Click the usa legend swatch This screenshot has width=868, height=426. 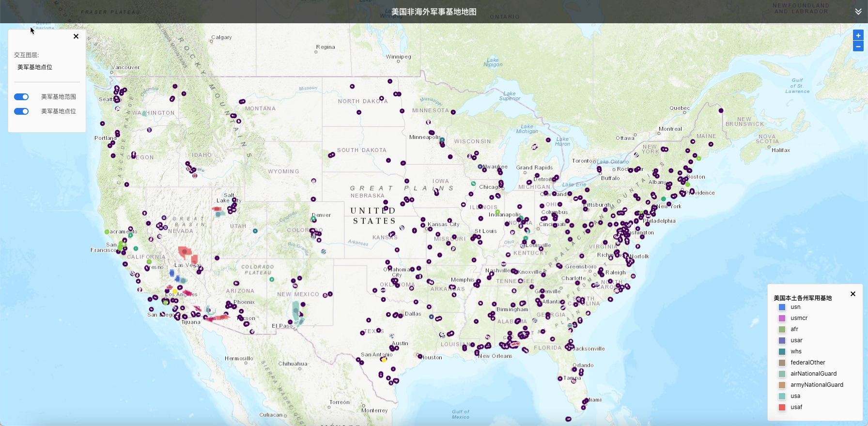tap(782, 396)
